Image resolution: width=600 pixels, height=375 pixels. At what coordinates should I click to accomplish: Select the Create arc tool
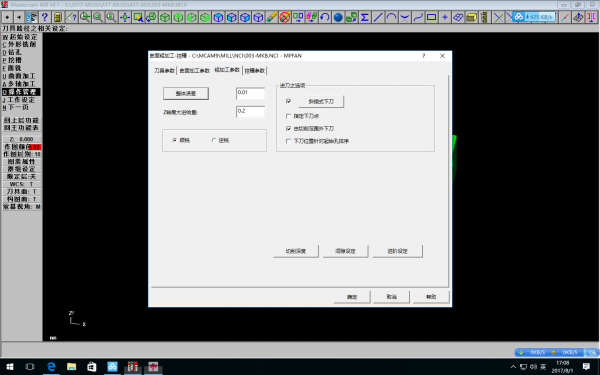[391, 17]
